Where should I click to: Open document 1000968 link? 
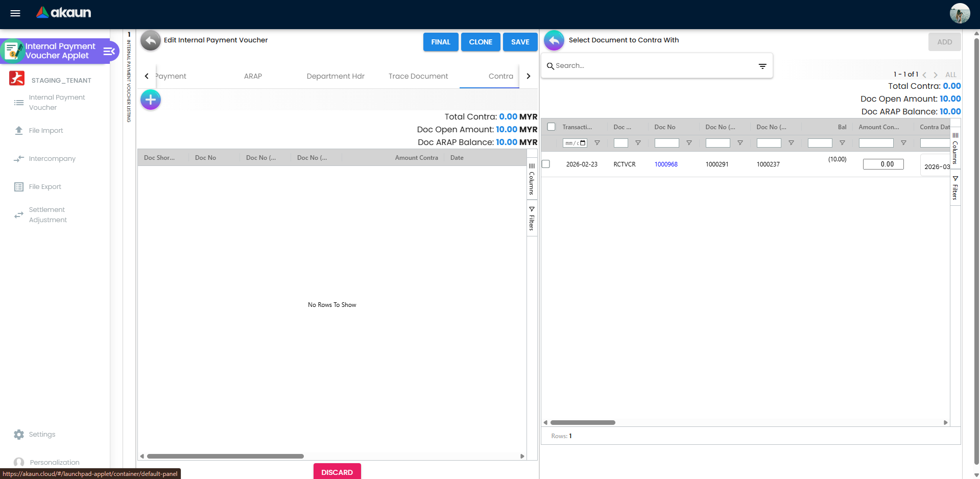(x=666, y=164)
